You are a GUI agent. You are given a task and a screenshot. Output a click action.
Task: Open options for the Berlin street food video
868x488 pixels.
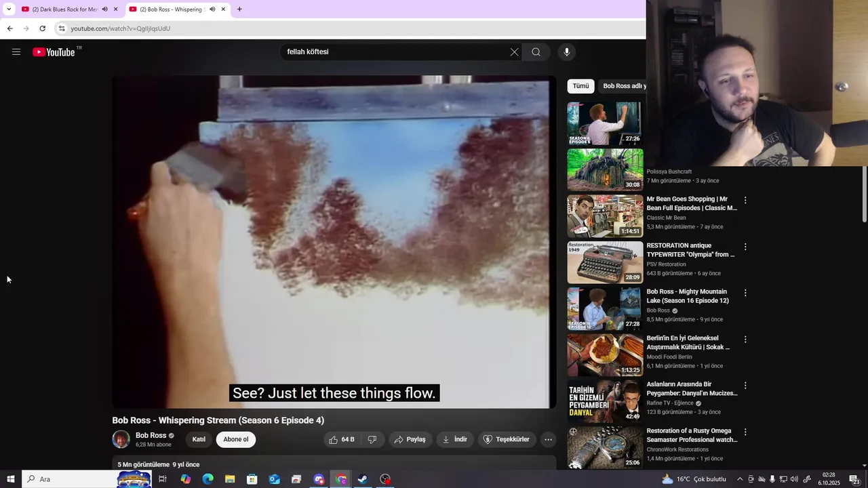(x=745, y=339)
